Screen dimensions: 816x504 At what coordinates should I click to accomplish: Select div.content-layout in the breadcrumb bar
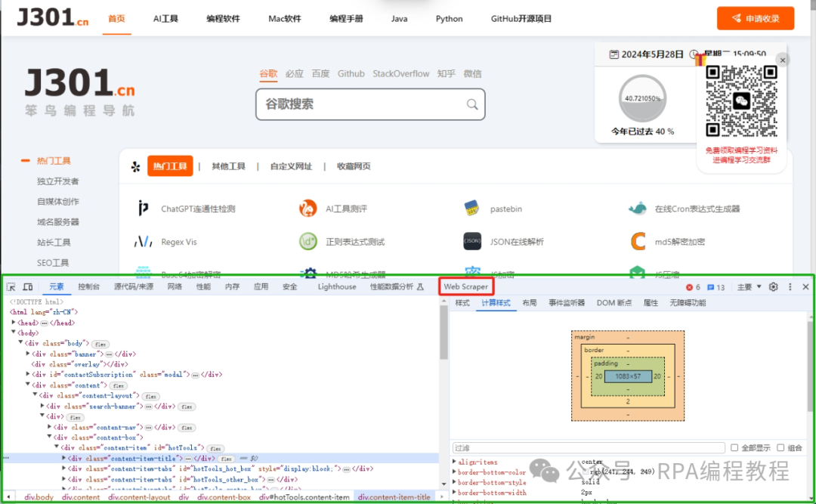[x=139, y=497]
